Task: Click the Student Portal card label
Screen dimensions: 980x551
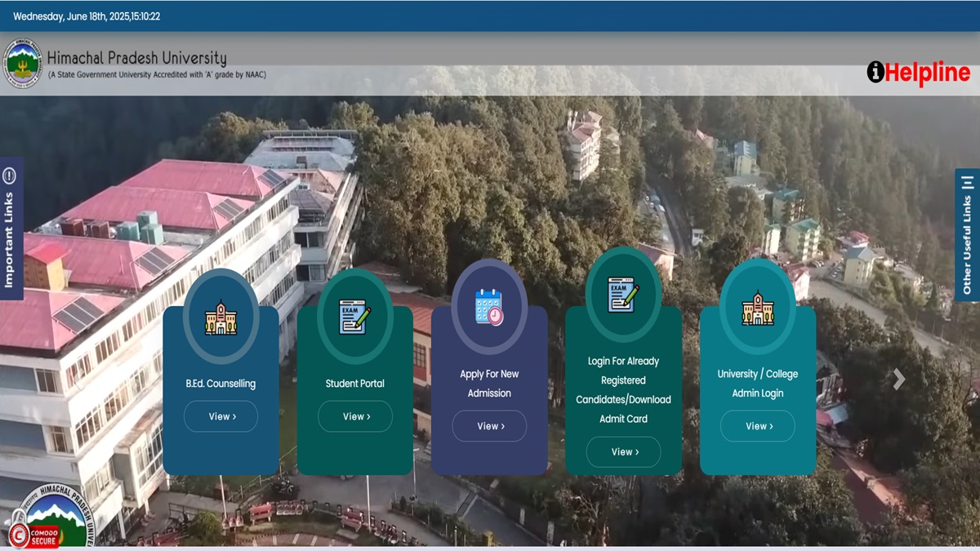Action: click(x=354, y=384)
